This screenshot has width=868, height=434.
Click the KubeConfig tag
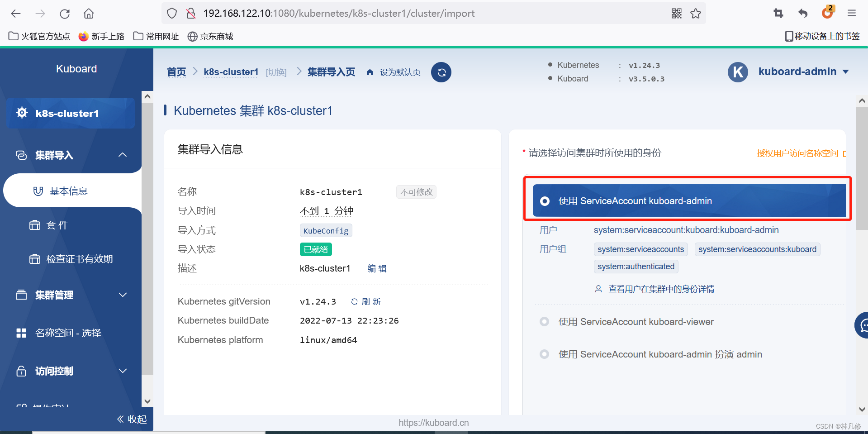pyautogui.click(x=326, y=231)
